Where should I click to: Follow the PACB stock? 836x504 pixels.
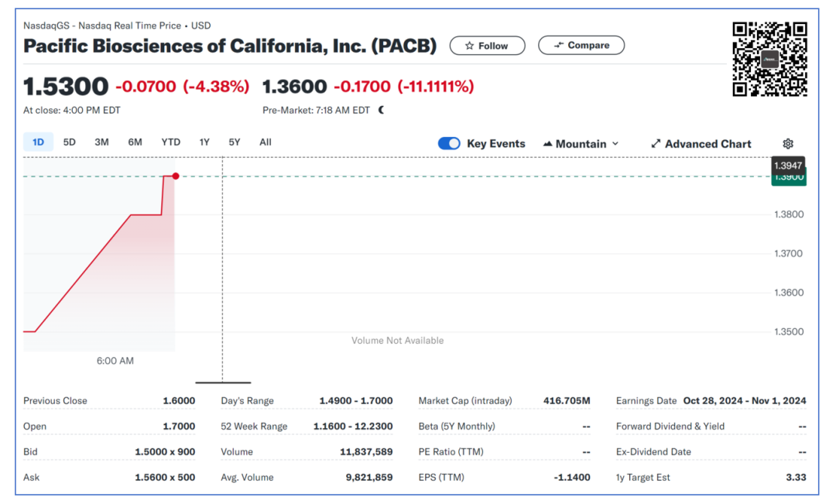point(488,46)
